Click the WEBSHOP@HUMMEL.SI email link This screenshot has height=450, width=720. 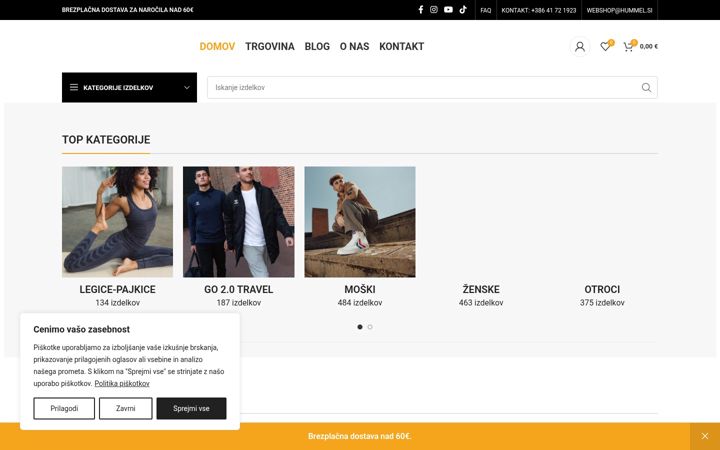[x=619, y=10]
